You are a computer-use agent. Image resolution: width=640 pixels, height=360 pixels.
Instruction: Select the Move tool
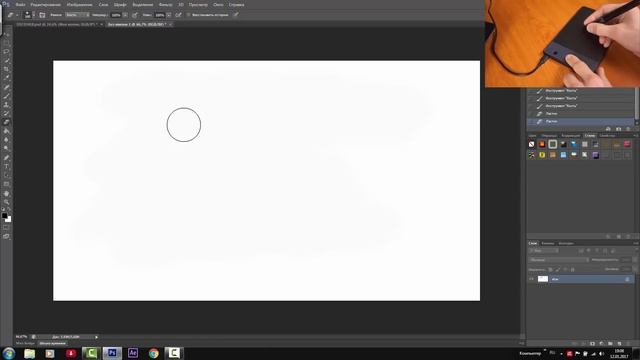(x=7, y=34)
